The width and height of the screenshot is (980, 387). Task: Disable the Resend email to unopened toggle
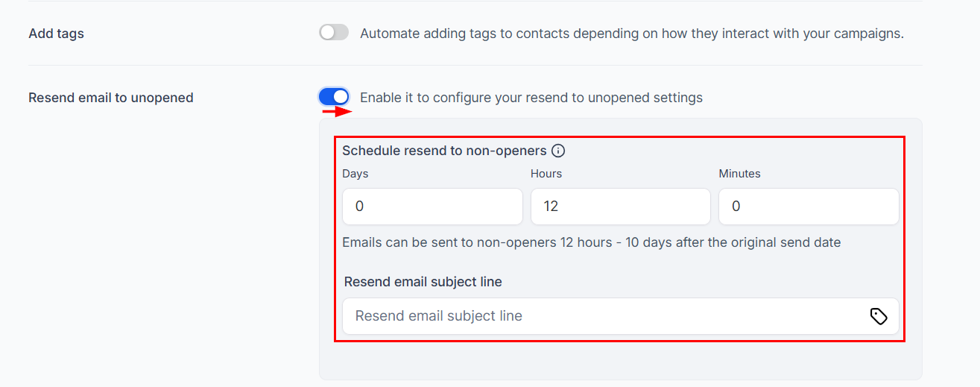tap(334, 97)
